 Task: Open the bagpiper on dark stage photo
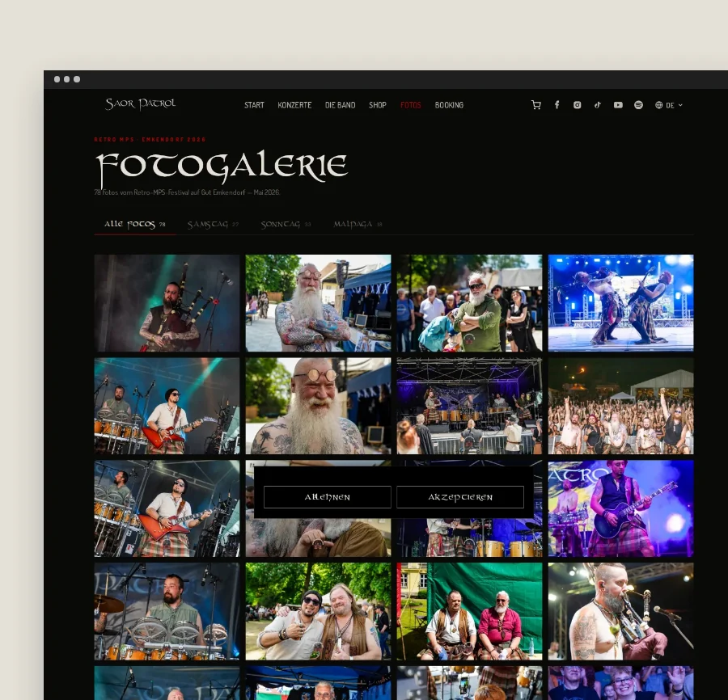coord(167,303)
